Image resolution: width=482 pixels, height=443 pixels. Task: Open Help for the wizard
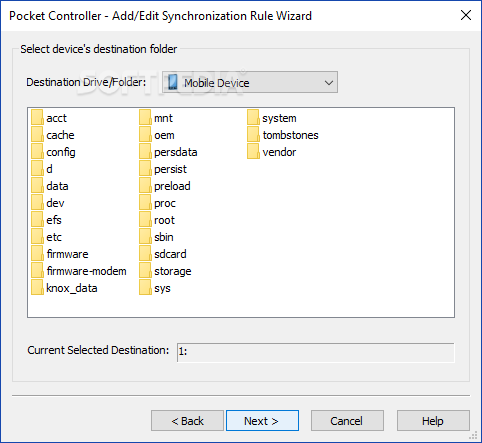point(433,421)
